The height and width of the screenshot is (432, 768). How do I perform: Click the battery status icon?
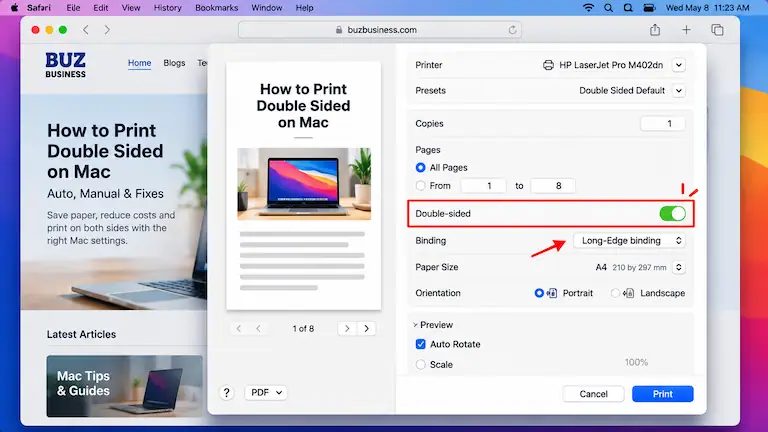click(649, 8)
